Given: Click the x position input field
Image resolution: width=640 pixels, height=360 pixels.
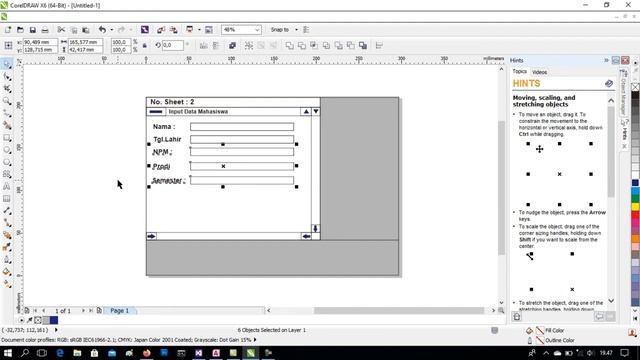Looking at the screenshot, I should pos(40,42).
